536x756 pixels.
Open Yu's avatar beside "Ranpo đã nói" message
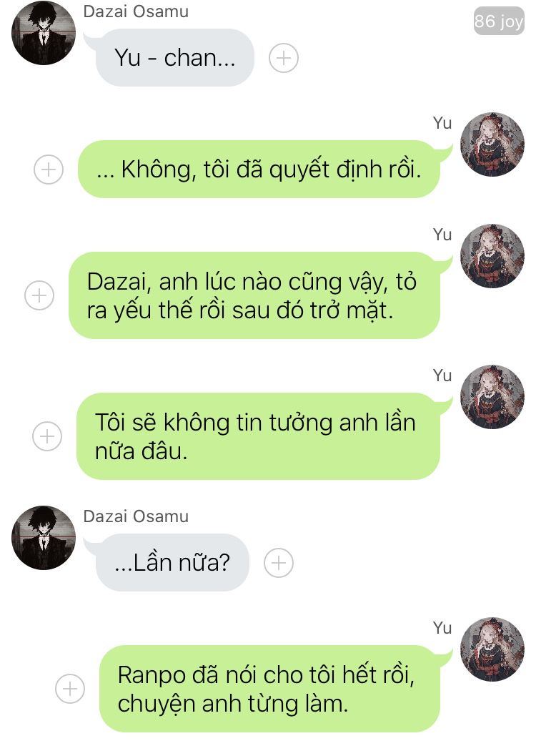[492, 649]
